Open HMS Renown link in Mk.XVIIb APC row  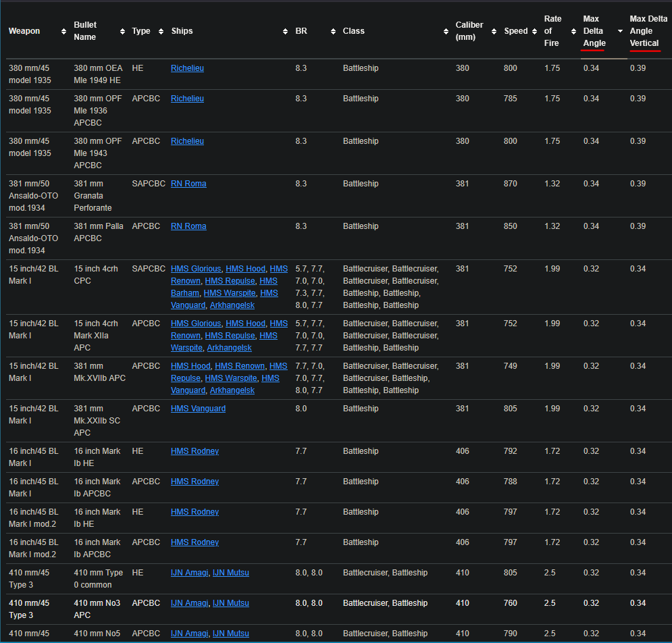[240, 366]
